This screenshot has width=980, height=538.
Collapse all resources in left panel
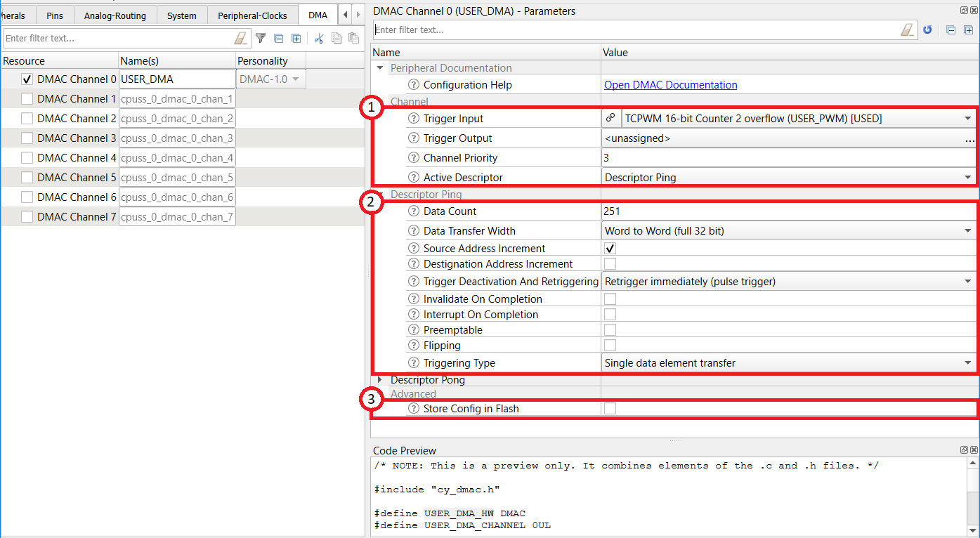click(x=279, y=39)
